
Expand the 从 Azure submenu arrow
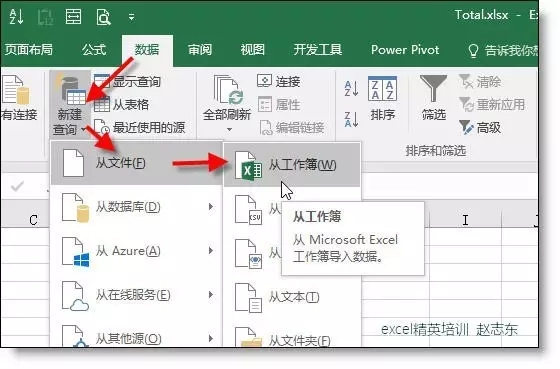pos(211,251)
